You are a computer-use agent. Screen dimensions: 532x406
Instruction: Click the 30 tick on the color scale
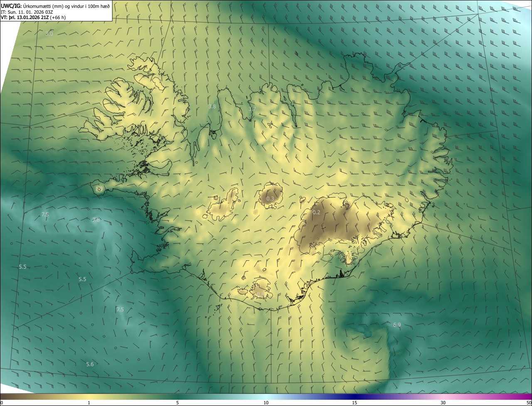point(443,403)
